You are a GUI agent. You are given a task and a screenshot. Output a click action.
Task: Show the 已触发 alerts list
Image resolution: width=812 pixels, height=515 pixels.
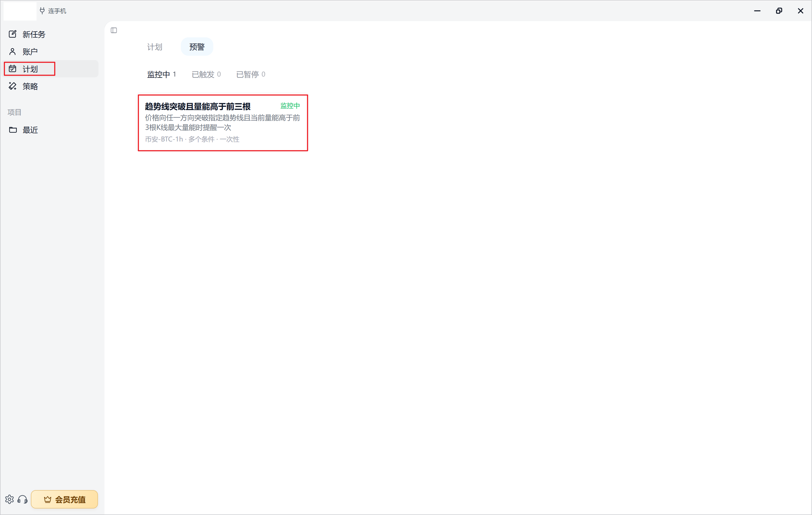(x=206, y=74)
